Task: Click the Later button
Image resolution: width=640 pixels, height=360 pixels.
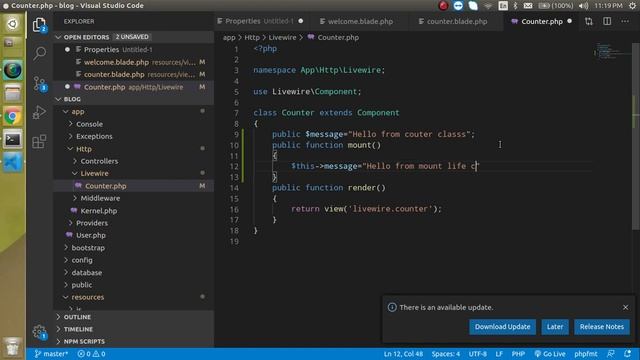Action: point(555,327)
